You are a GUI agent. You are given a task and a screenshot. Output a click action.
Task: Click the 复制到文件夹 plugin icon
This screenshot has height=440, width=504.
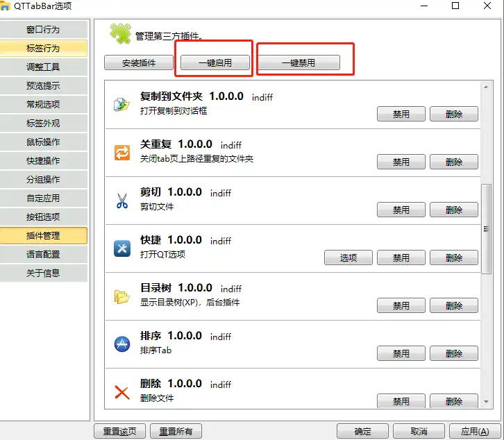(121, 104)
